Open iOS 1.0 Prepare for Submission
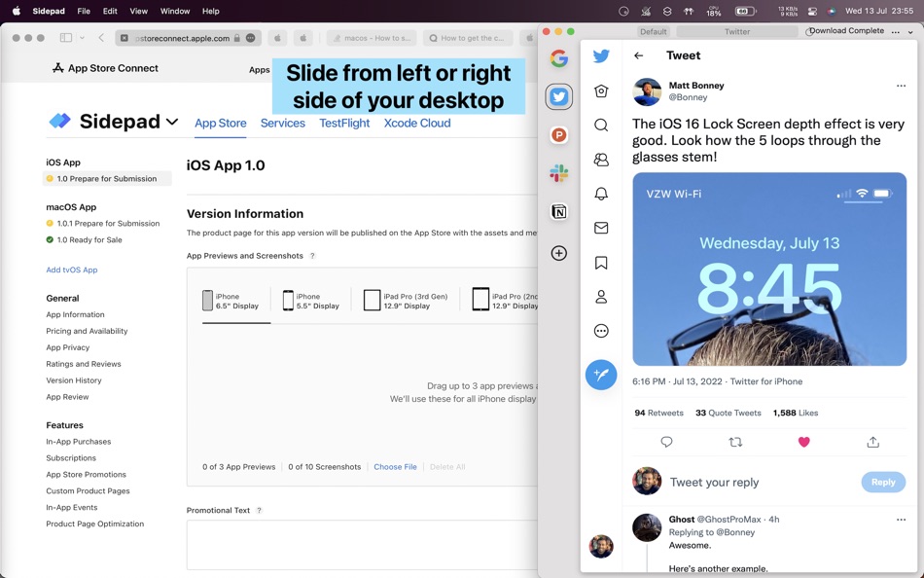This screenshot has width=924, height=578. 107,179
